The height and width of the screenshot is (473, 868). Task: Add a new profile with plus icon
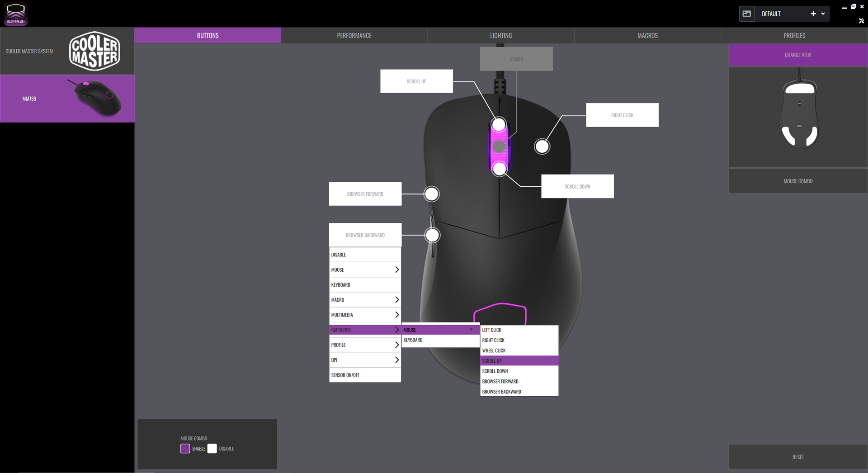click(813, 14)
